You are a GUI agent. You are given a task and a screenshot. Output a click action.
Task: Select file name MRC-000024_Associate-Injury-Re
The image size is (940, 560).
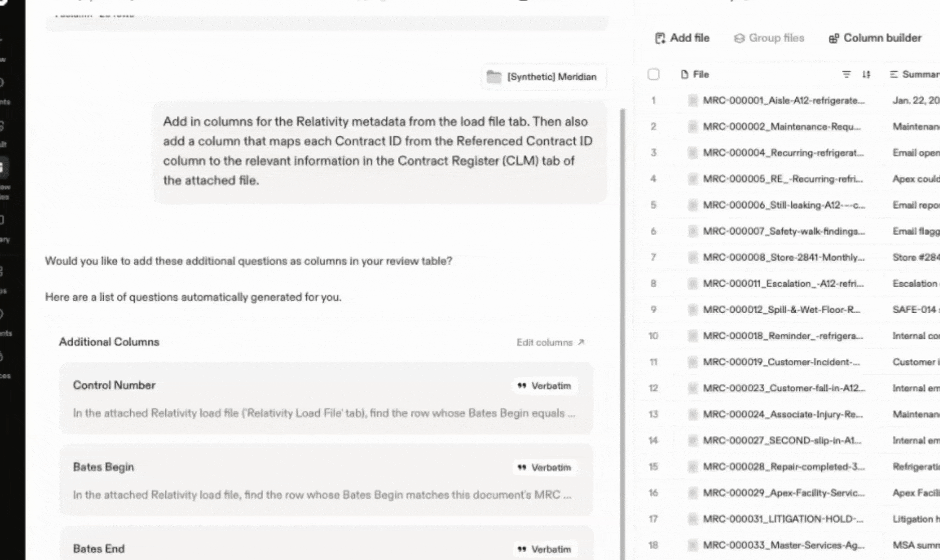point(783,414)
